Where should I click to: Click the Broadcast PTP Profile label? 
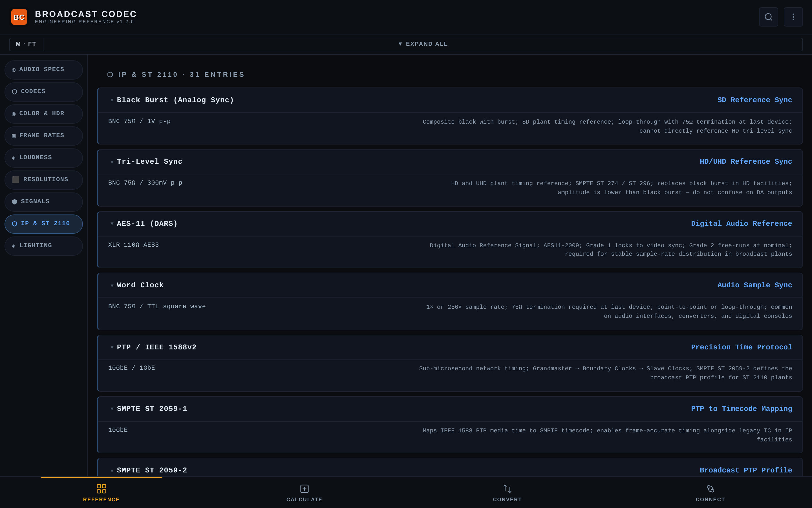(x=746, y=470)
